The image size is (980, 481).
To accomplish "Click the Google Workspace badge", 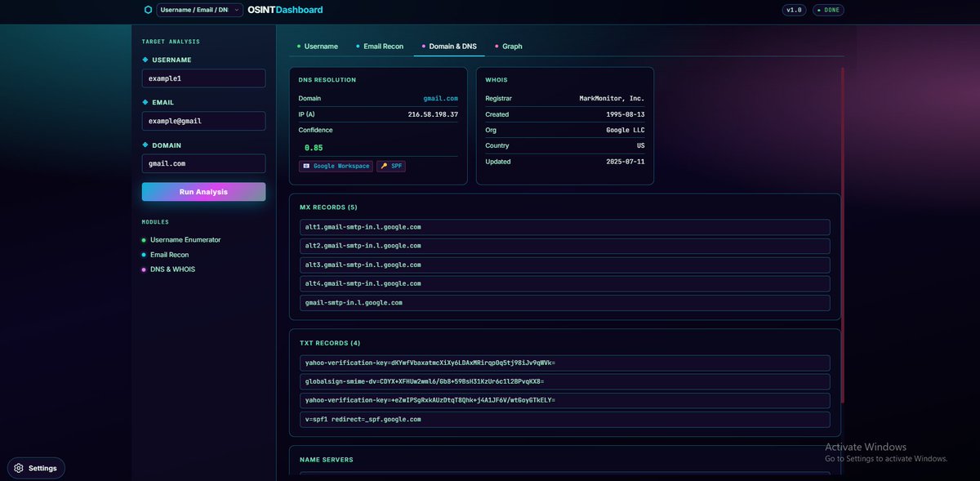I will (x=336, y=166).
